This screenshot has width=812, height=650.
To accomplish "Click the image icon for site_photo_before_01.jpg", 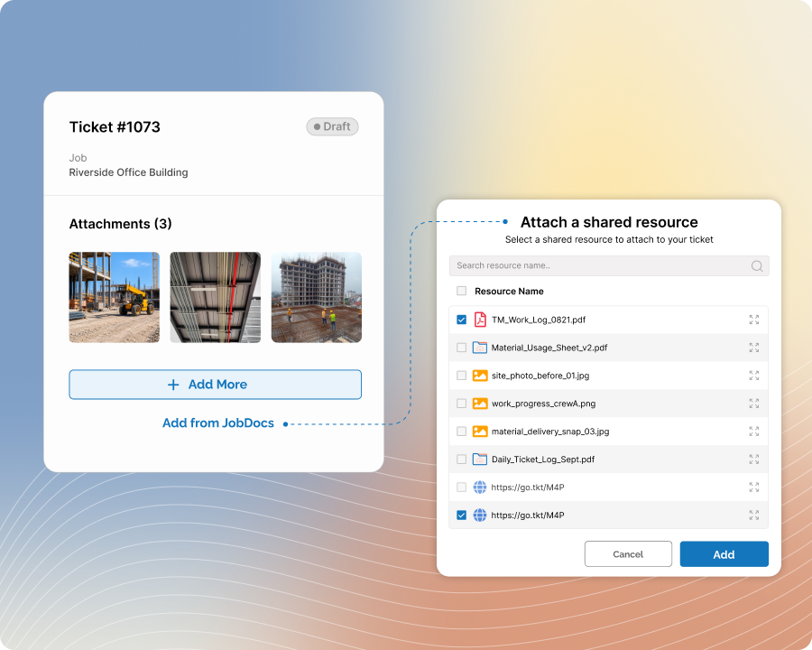I will 480,376.
